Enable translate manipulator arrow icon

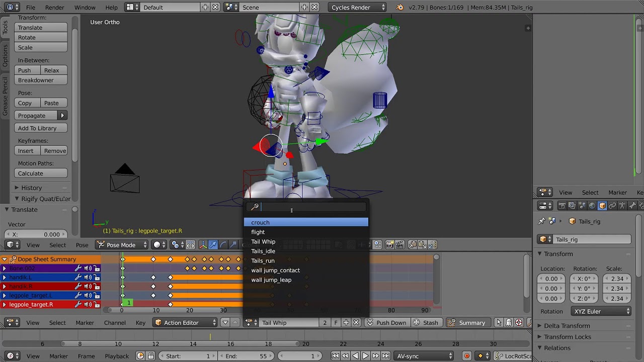tap(213, 245)
